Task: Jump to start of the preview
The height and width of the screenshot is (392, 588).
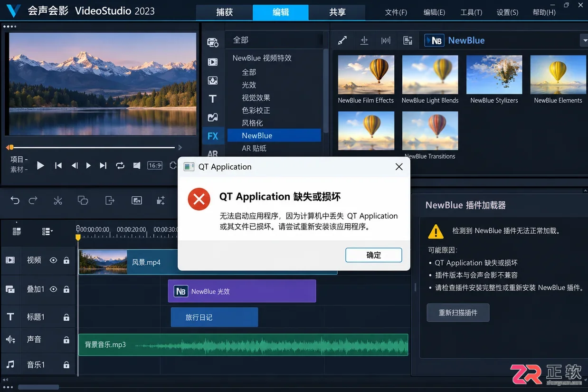Action: pyautogui.click(x=58, y=165)
